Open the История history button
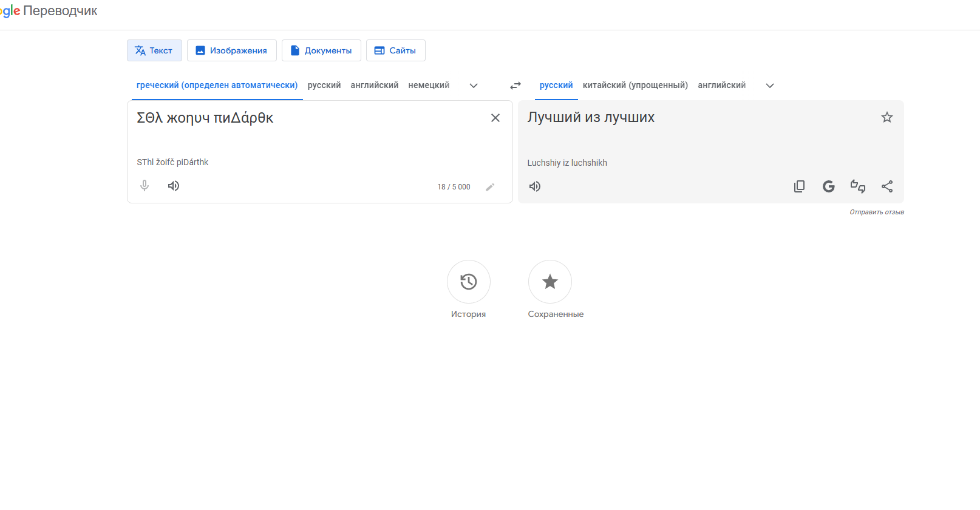The width and height of the screenshot is (980, 510). point(469,282)
